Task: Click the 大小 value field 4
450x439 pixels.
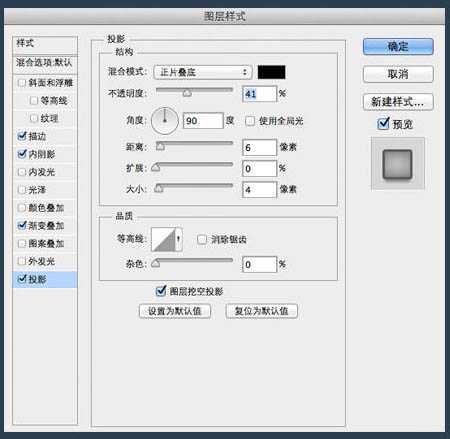Action: (259, 190)
